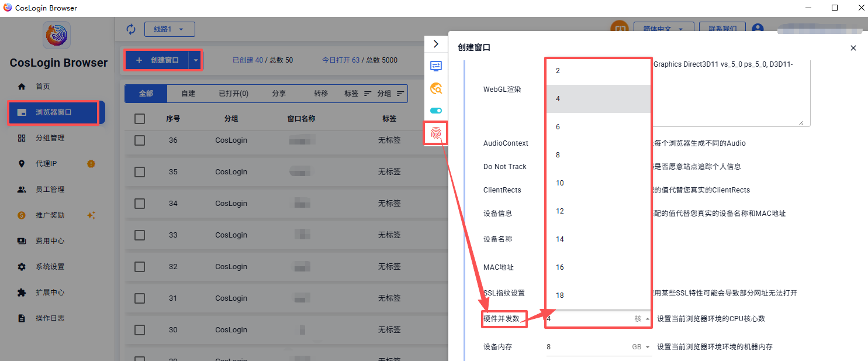Click the people icon next to 员工管理
This screenshot has height=361, width=868.
(22, 190)
